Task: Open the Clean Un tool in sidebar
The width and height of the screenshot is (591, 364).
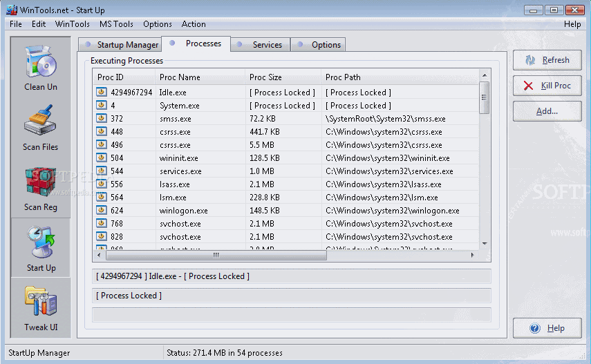Action: coord(41,68)
